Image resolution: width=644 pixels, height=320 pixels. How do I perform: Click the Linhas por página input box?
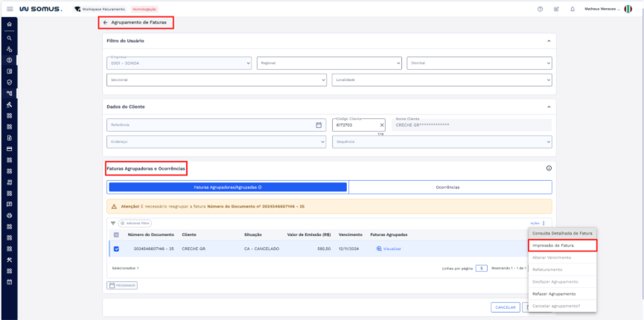tap(482, 268)
